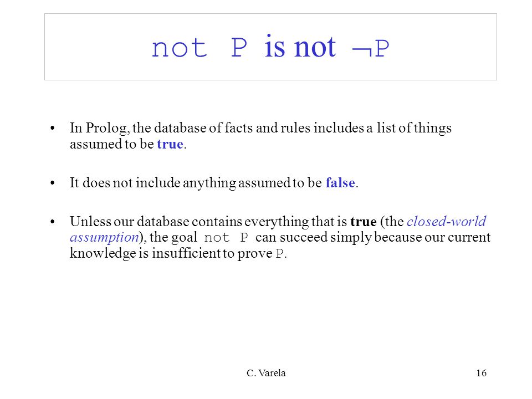Click the negation symbol '¬P' in title
Viewport: 532px width, 399px height.
[371, 49]
